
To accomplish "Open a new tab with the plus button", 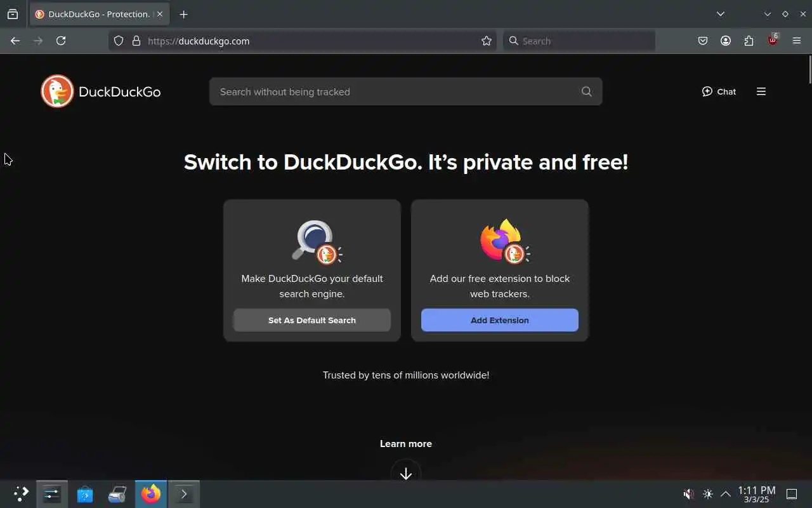I will tap(183, 14).
